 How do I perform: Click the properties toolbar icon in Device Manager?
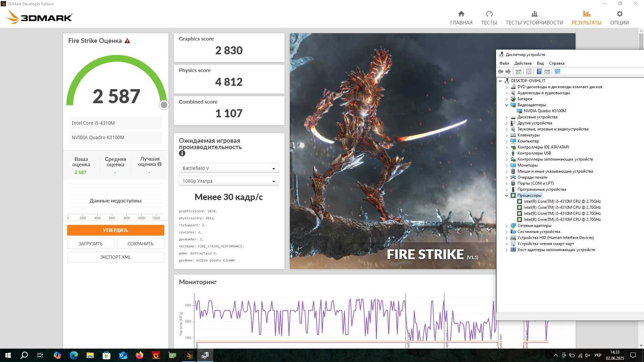[529, 71]
